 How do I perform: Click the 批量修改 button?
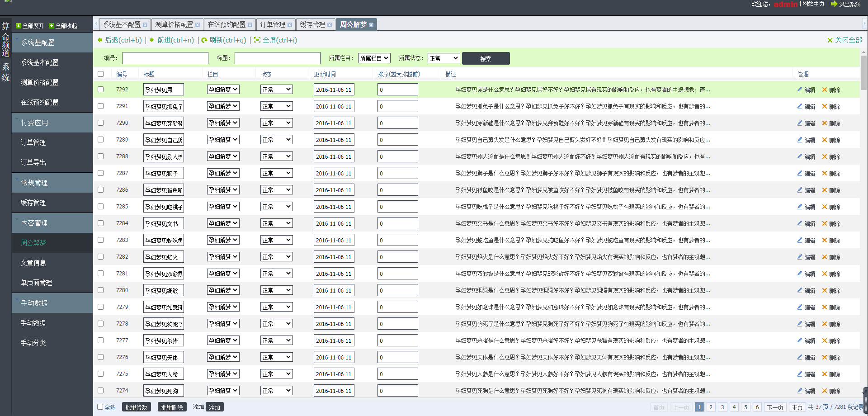pos(136,407)
